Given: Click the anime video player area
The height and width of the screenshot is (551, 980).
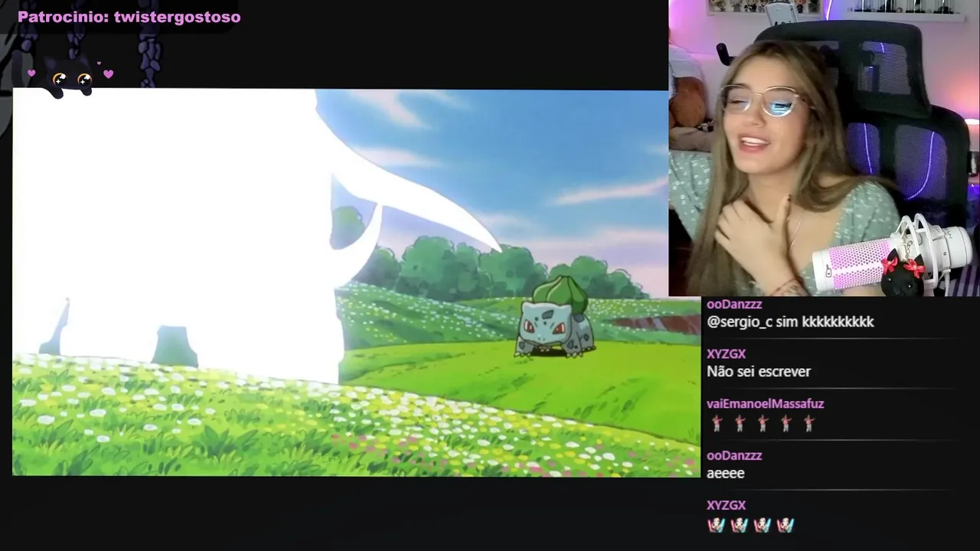Looking at the screenshot, I should 356,283.
